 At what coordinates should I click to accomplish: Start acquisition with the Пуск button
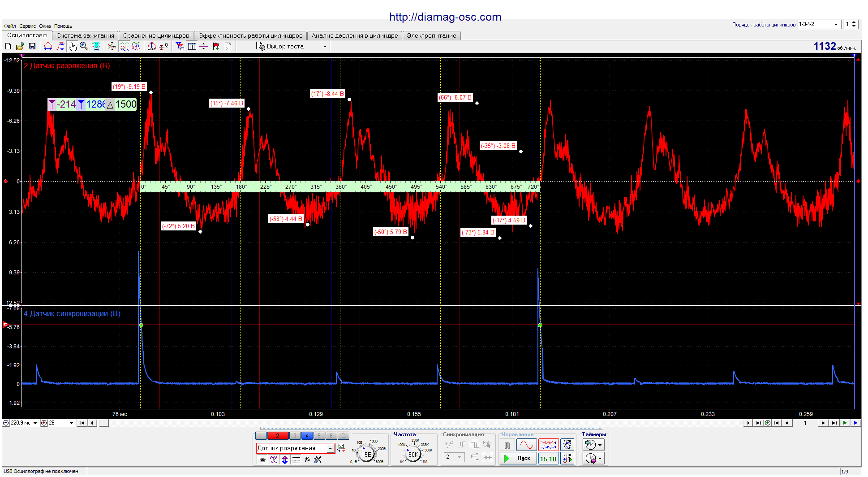tap(518, 458)
